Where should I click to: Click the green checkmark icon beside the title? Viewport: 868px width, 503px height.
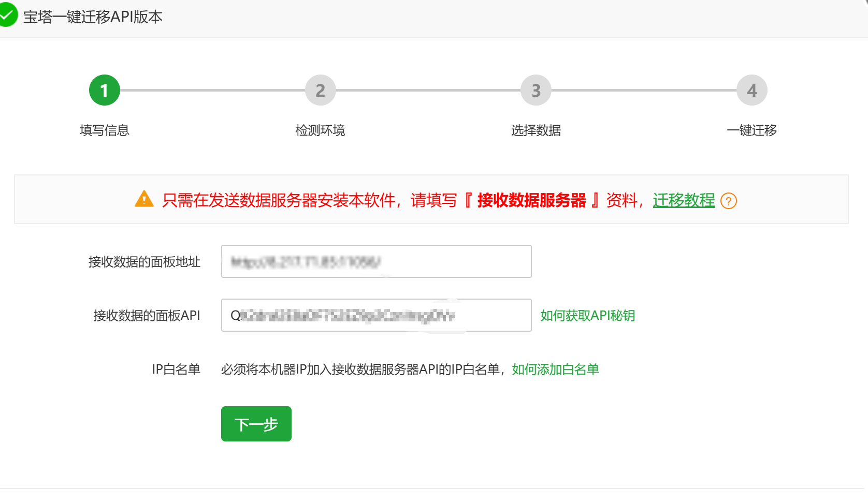(x=7, y=15)
